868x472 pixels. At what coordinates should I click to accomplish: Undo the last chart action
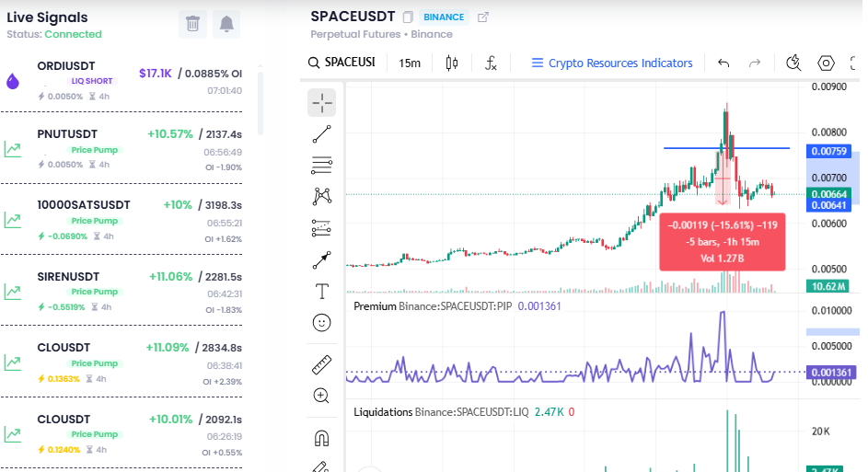click(723, 63)
